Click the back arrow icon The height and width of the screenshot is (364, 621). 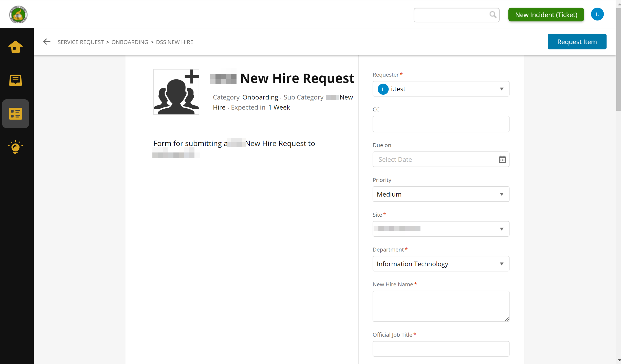click(x=46, y=42)
